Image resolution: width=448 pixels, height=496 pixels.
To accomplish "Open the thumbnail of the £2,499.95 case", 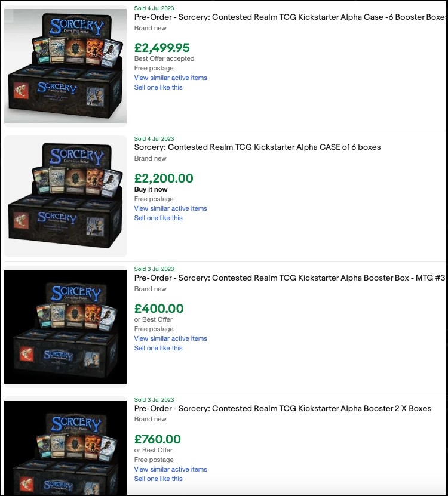I will pyautogui.click(x=65, y=65).
